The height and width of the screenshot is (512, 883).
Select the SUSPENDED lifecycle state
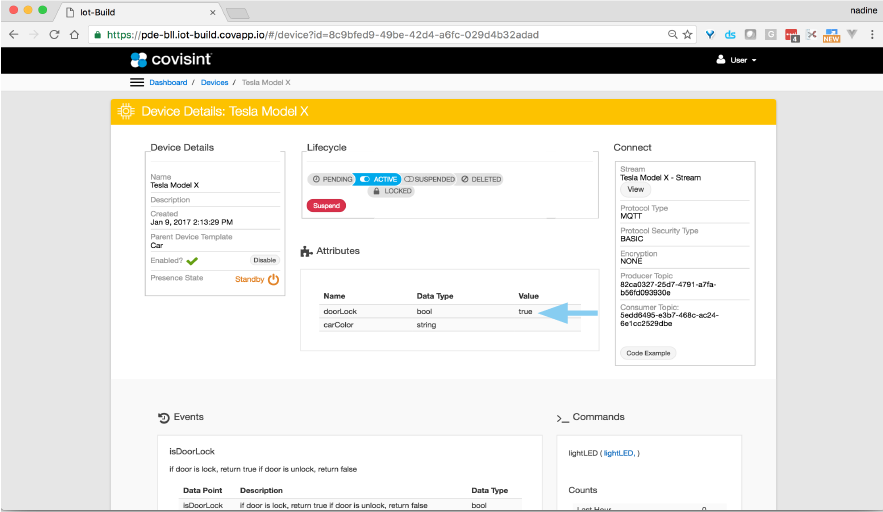pos(429,179)
